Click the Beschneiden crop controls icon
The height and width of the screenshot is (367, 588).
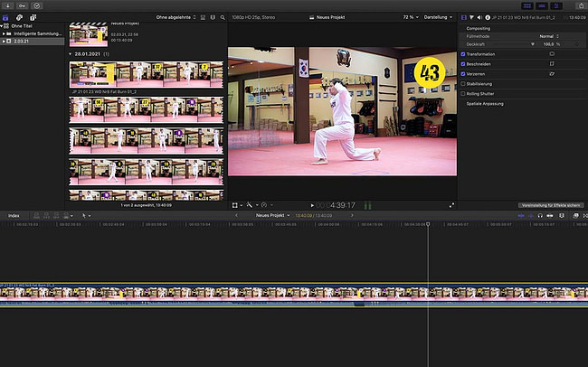click(552, 64)
